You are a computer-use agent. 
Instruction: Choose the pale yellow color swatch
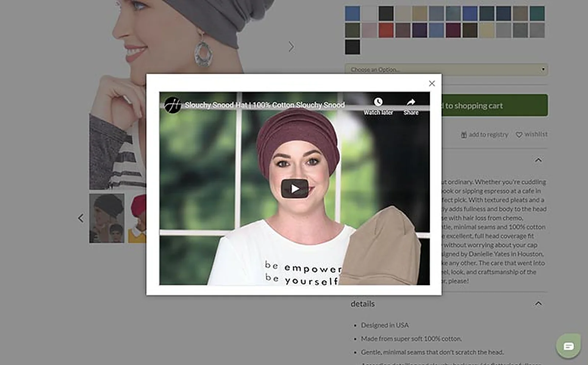[487, 30]
